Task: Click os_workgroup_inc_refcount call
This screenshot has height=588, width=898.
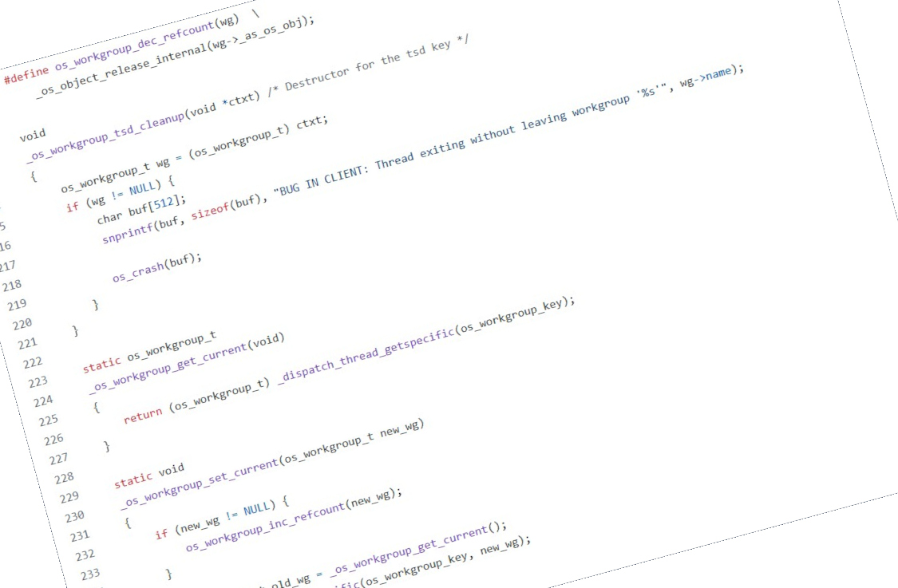Action: [265, 527]
